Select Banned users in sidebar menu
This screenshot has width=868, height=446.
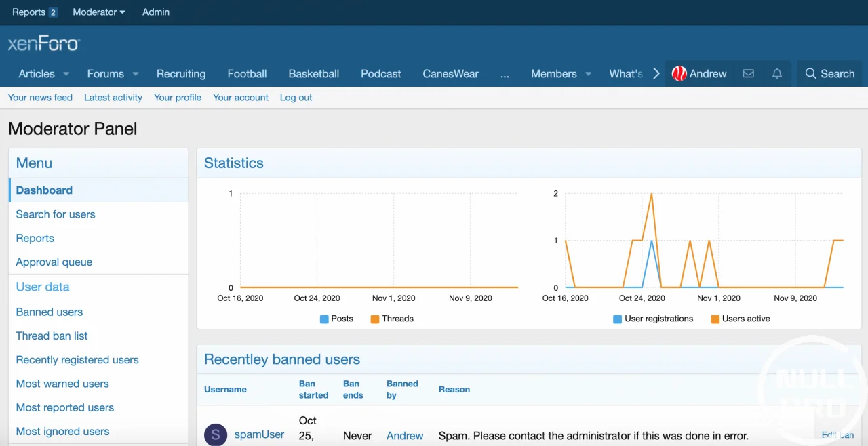click(50, 312)
